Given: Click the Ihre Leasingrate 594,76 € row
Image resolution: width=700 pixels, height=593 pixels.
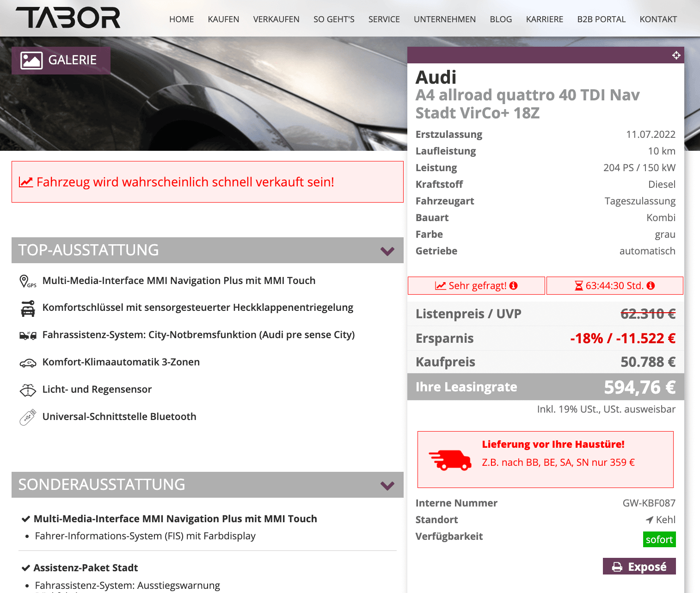Looking at the screenshot, I should coord(546,387).
